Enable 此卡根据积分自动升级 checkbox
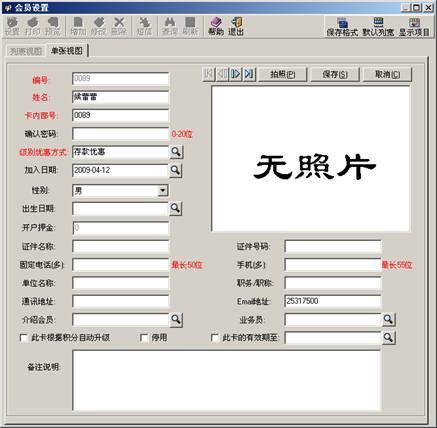This screenshot has width=437, height=428. coord(24,338)
